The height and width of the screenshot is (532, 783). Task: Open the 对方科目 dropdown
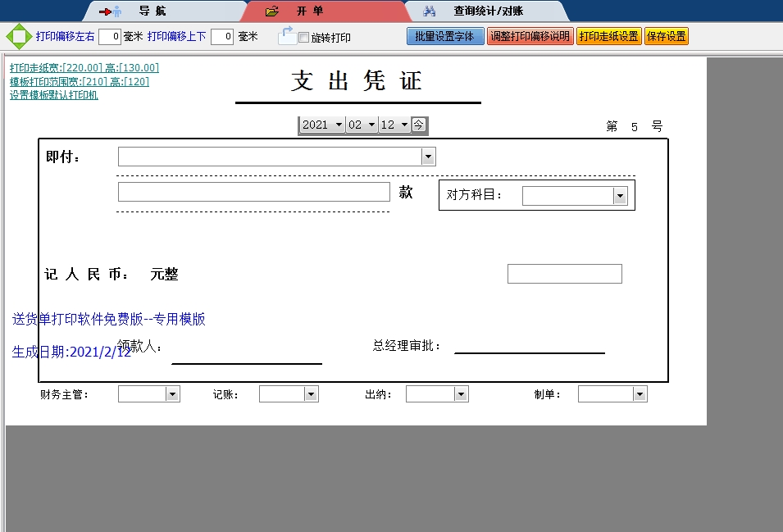[620, 195]
